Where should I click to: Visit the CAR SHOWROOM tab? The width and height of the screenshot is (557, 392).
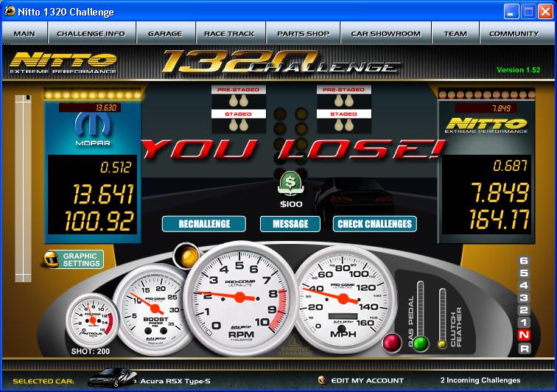point(386,33)
